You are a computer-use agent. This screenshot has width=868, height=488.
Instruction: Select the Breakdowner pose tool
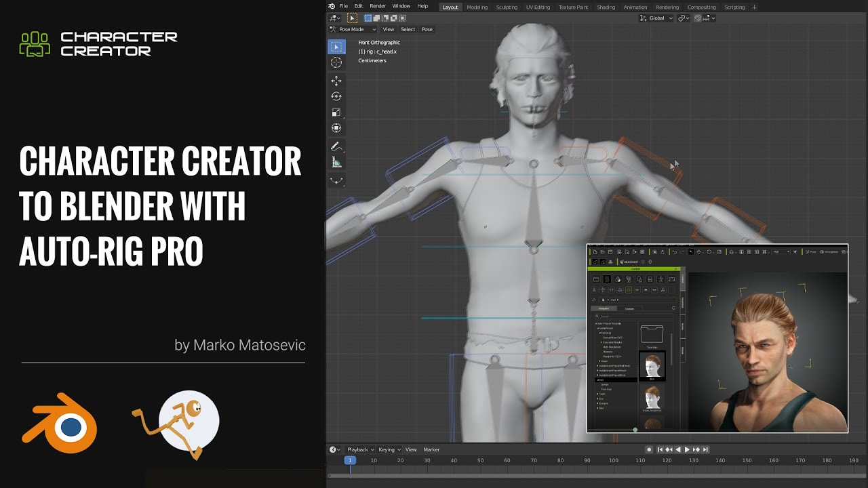pyautogui.click(x=336, y=180)
